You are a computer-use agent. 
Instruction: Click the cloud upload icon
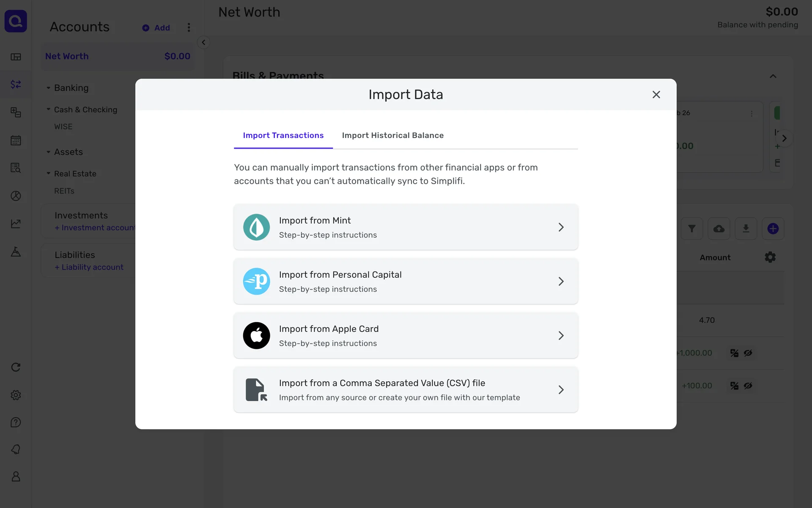[719, 229]
